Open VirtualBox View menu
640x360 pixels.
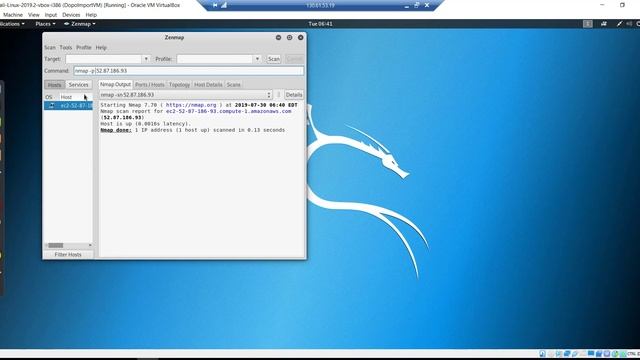point(33,15)
